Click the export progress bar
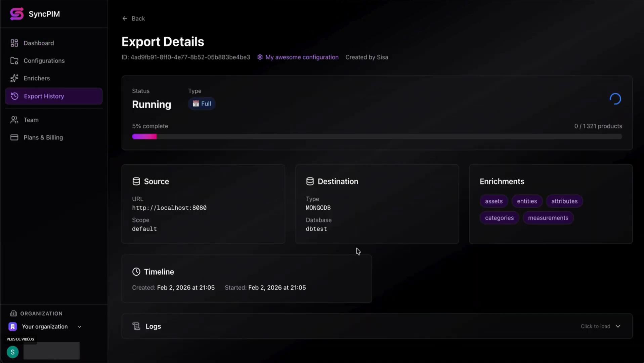 click(x=377, y=136)
